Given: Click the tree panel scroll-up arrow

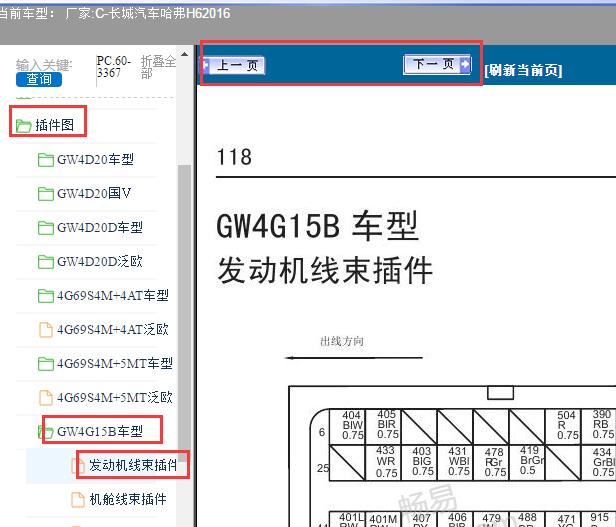Looking at the screenshot, I should (x=184, y=54).
